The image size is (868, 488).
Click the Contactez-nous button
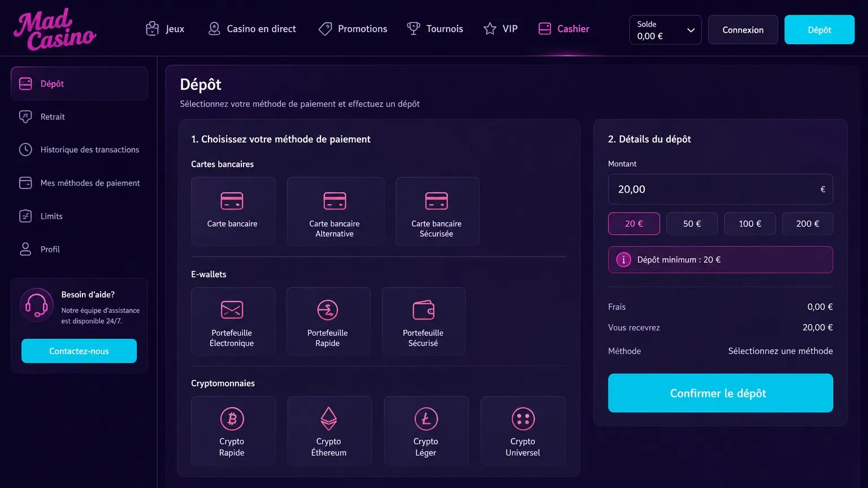(79, 351)
